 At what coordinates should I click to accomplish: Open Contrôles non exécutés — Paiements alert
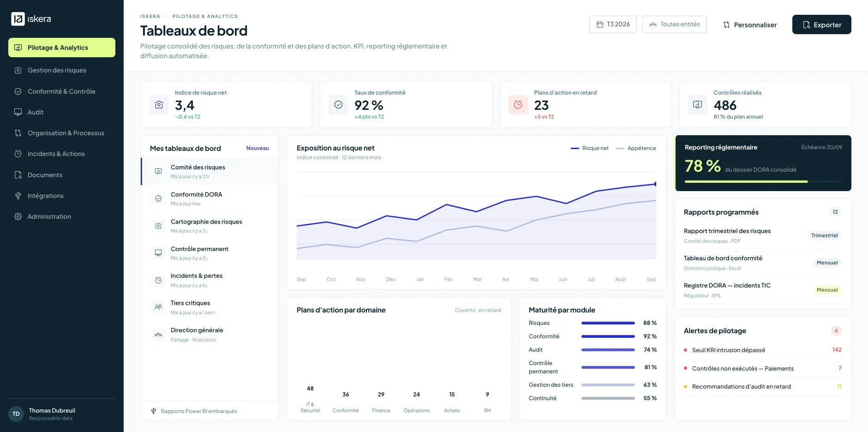coord(763,368)
